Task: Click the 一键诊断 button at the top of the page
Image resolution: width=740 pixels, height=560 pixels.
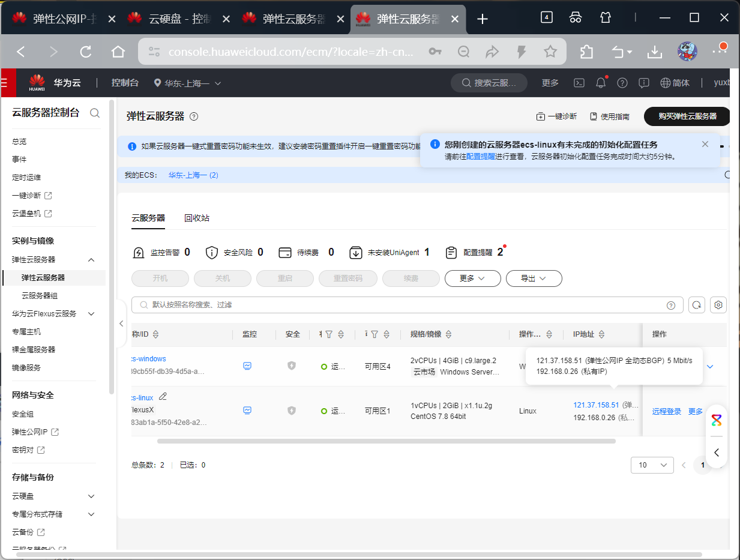Action: pyautogui.click(x=556, y=116)
